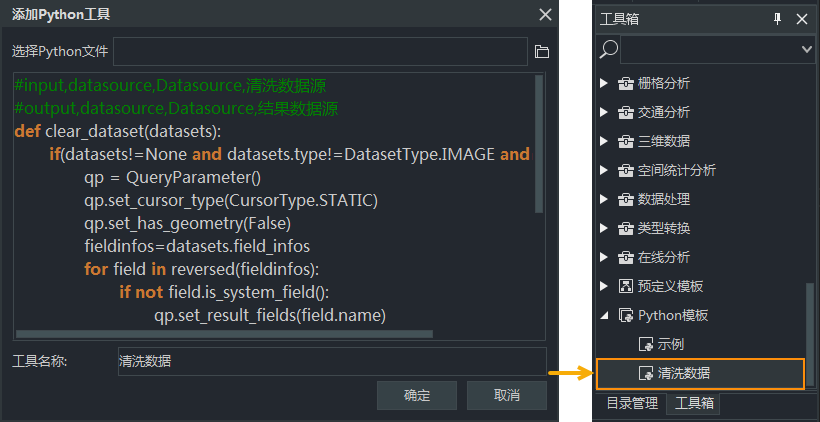Pin the toolbox panel with pushpin icon

click(x=778, y=19)
